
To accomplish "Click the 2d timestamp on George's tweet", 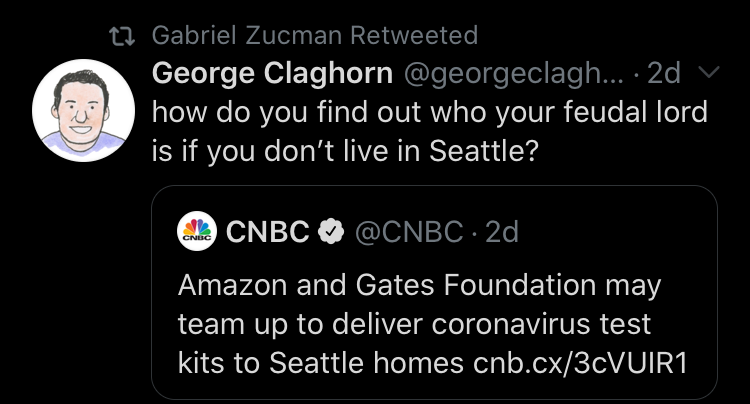I will (665, 73).
